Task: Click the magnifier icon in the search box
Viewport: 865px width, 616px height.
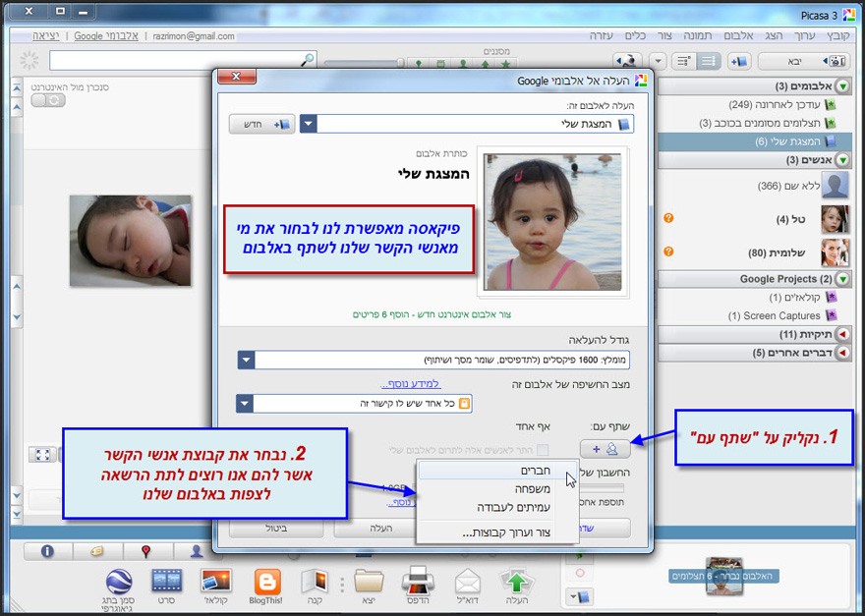Action: click(x=309, y=59)
